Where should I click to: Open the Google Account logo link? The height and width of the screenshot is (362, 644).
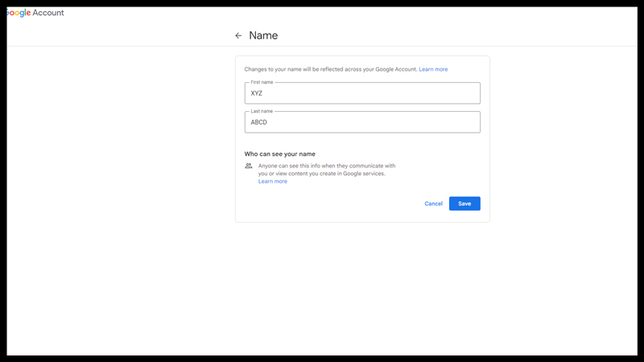35,13
